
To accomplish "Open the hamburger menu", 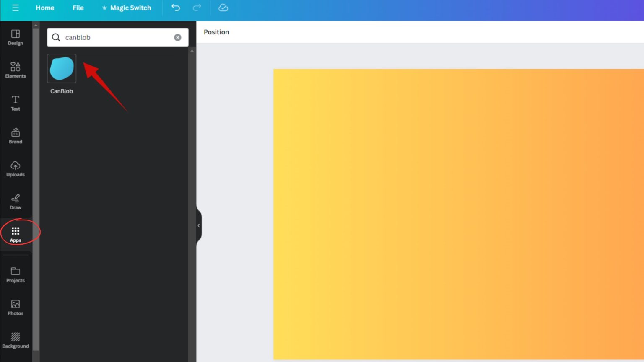I will tap(16, 8).
